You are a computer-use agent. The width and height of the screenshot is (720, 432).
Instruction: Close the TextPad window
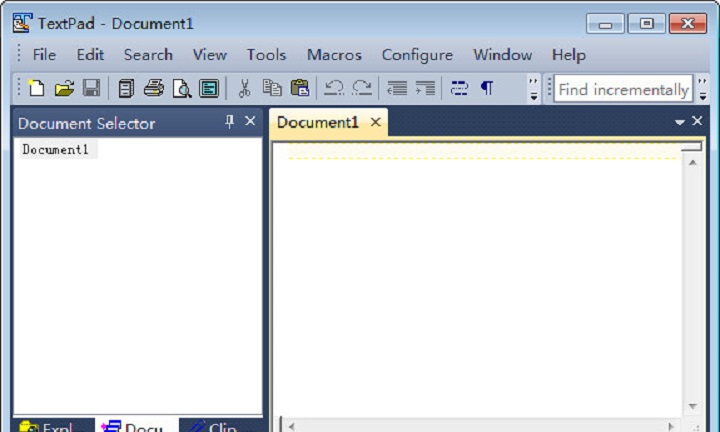(x=688, y=23)
